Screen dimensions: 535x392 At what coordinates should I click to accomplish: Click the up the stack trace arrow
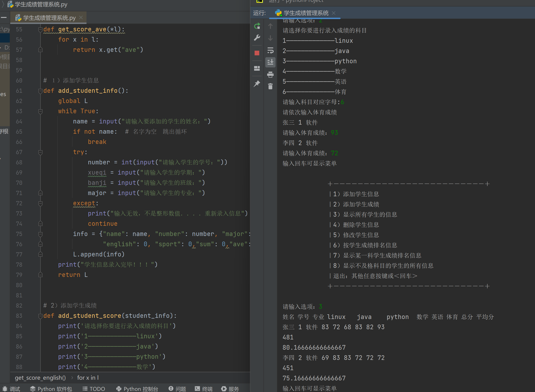(270, 26)
